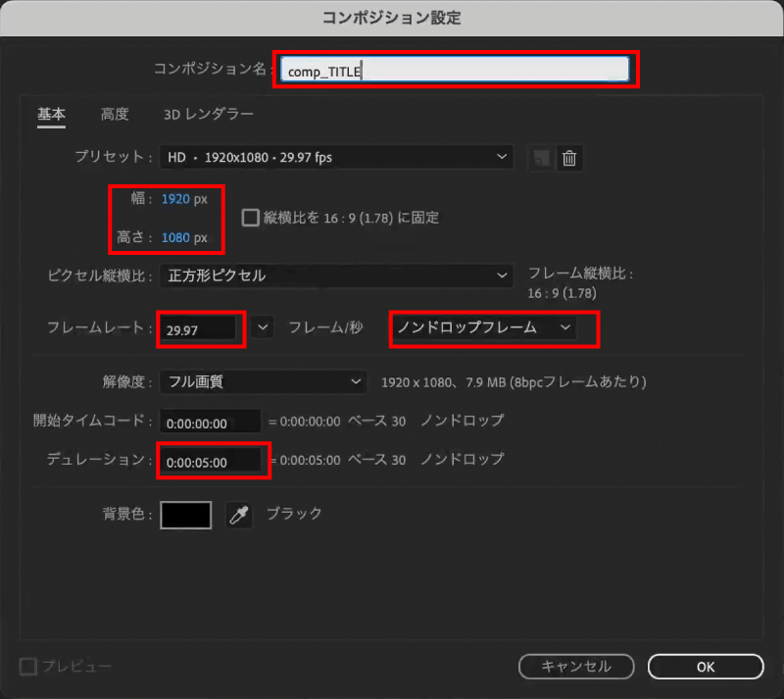This screenshot has width=784, height=699.
Task: Click the OK button
Action: tap(706, 667)
